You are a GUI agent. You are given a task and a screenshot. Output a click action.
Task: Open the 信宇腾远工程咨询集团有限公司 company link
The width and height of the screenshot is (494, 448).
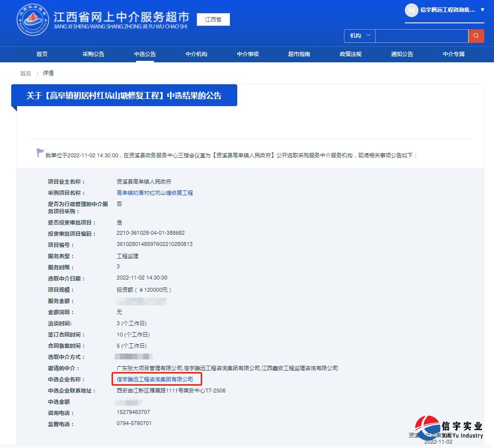click(156, 379)
